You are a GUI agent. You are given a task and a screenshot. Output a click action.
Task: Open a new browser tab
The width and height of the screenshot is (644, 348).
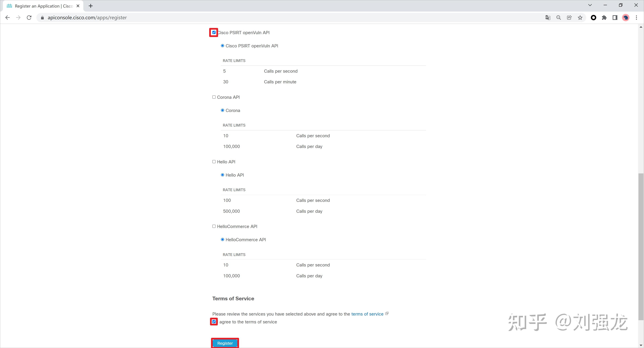(91, 6)
